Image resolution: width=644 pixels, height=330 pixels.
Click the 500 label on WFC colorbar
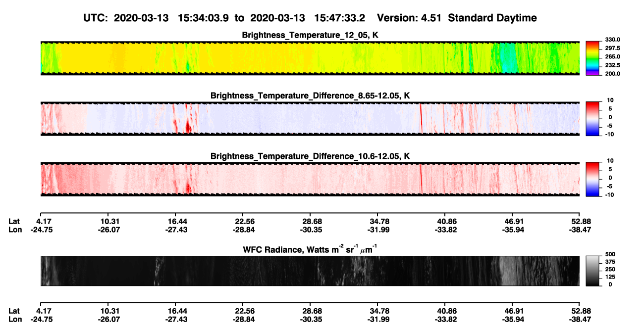coord(610,254)
